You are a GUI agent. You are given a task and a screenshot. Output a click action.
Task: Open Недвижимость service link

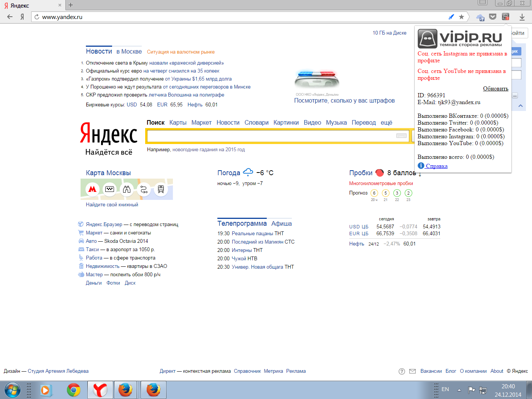pos(103,266)
